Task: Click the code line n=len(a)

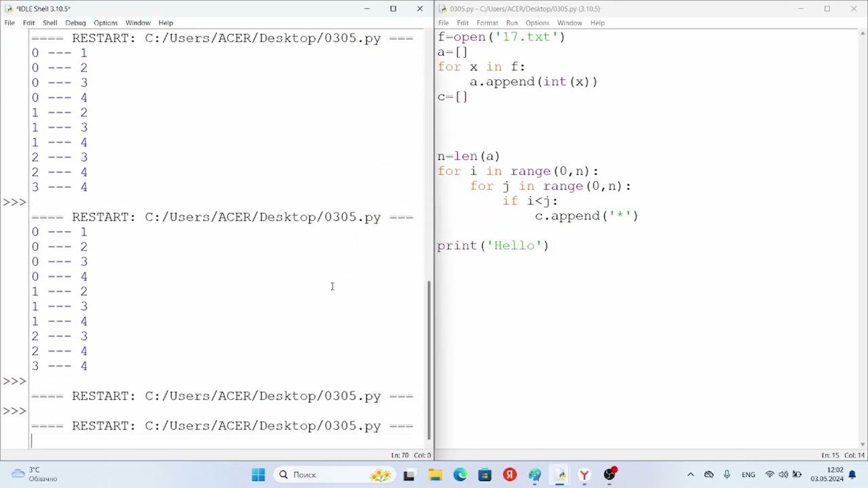Action: coord(469,157)
